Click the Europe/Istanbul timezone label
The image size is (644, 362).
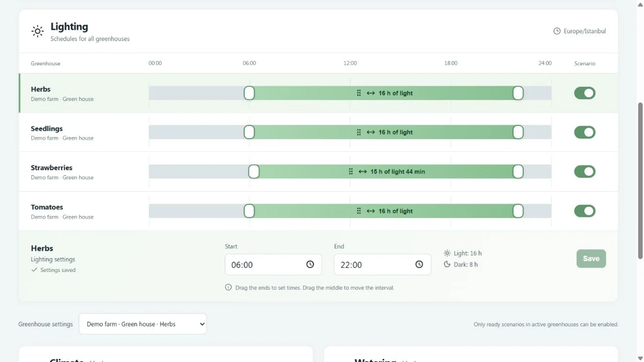click(585, 31)
